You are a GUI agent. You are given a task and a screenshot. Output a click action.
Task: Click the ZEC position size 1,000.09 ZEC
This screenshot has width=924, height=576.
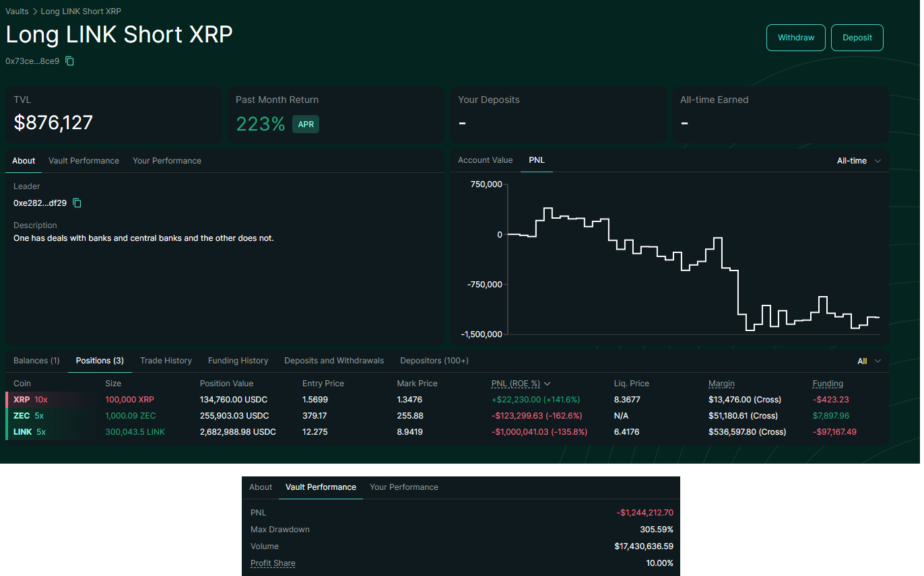pos(131,416)
